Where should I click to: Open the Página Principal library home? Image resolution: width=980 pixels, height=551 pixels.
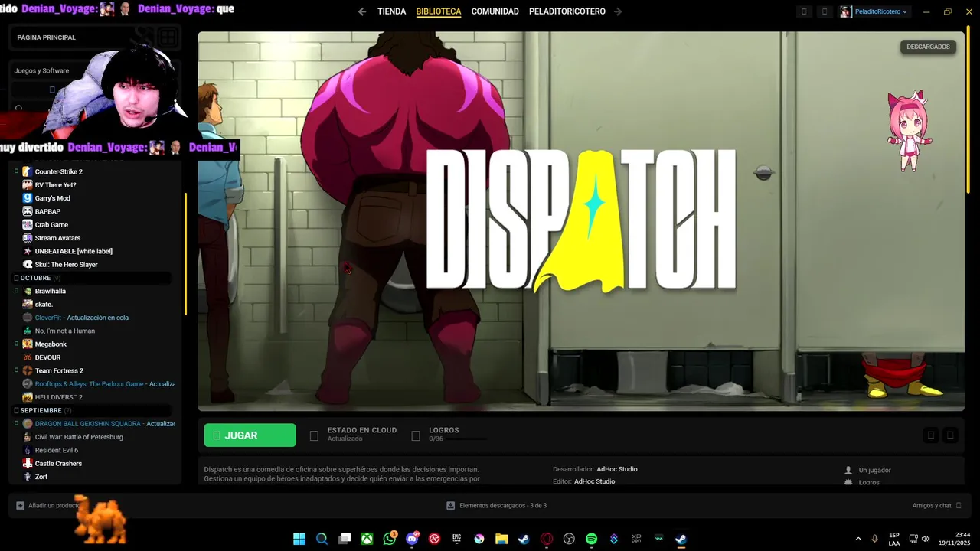pyautogui.click(x=47, y=37)
